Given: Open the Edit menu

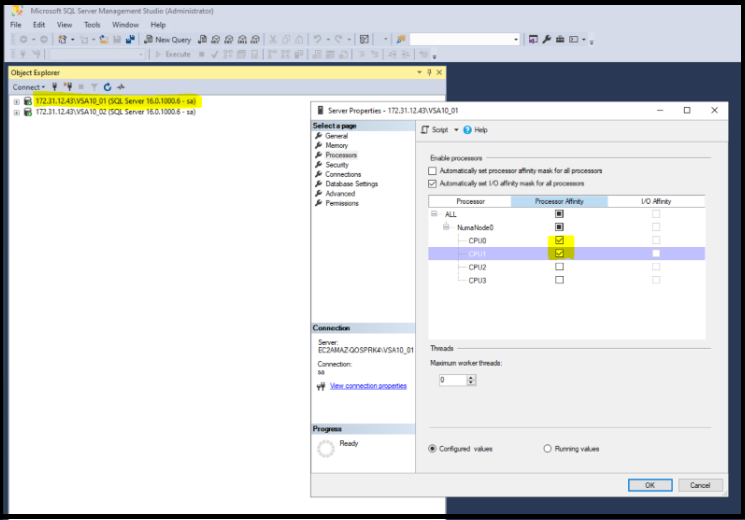Looking at the screenshot, I should [39, 25].
